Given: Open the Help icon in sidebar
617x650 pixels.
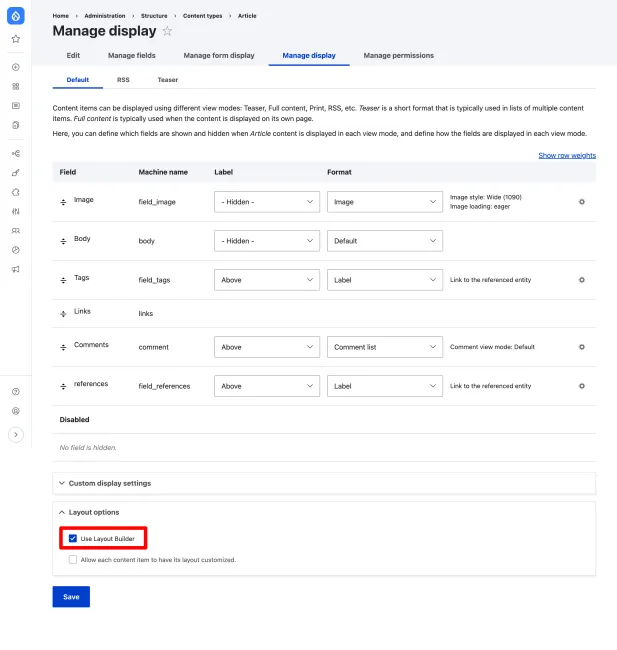Looking at the screenshot, I should pos(15,392).
